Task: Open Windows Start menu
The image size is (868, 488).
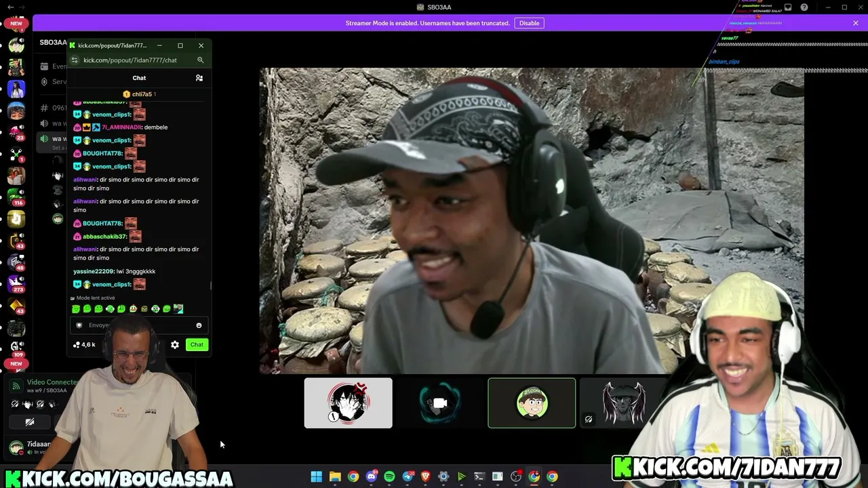Action: pyautogui.click(x=317, y=476)
